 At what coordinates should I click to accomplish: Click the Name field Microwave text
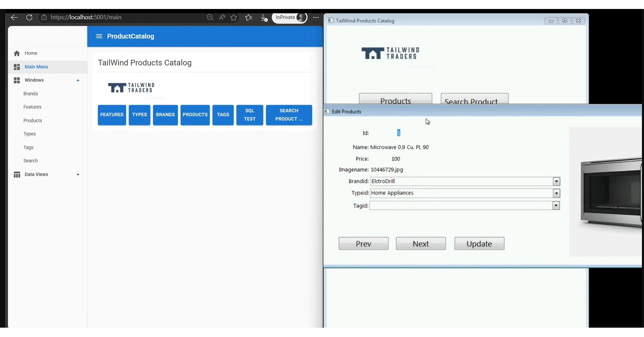pos(399,147)
